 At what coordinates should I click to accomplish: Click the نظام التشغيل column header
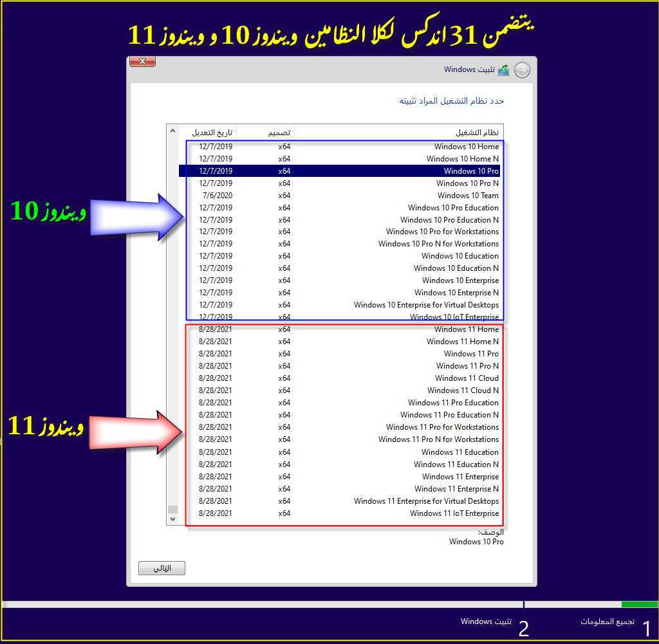[x=398, y=133]
